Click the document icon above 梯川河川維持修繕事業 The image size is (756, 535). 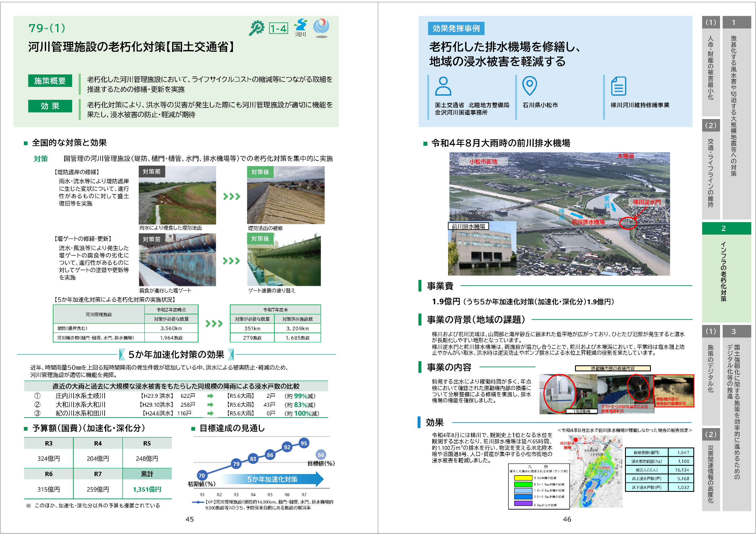pyautogui.click(x=618, y=86)
